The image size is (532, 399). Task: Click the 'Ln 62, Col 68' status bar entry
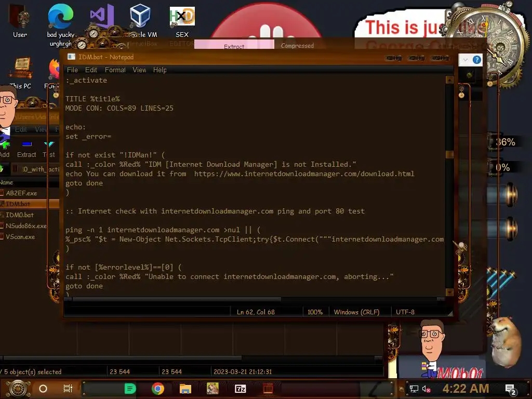(256, 312)
